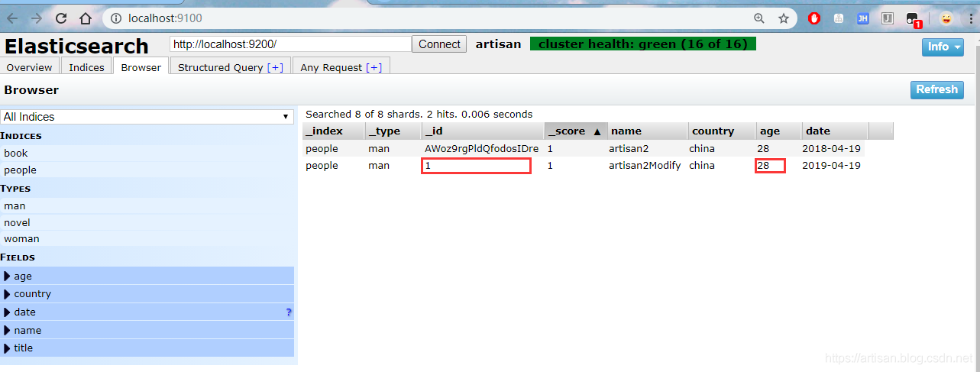Image resolution: width=980 pixels, height=372 pixels.
Task: Click the cluster URL input field
Action: point(290,44)
